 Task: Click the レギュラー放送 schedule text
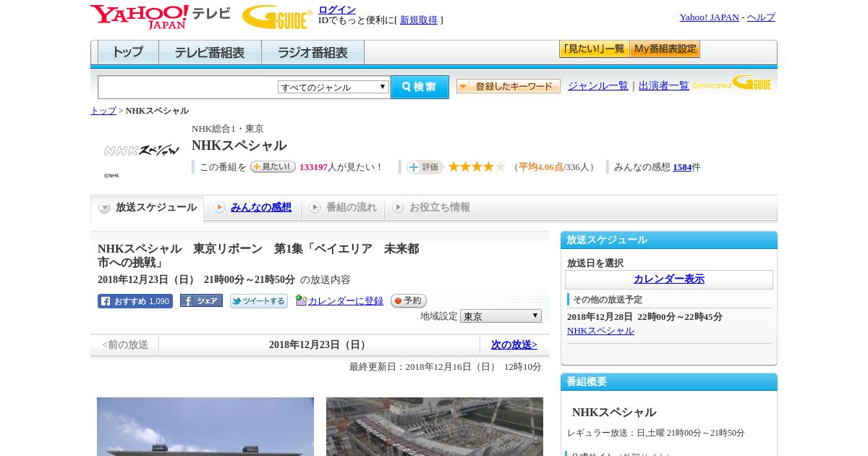tap(656, 433)
